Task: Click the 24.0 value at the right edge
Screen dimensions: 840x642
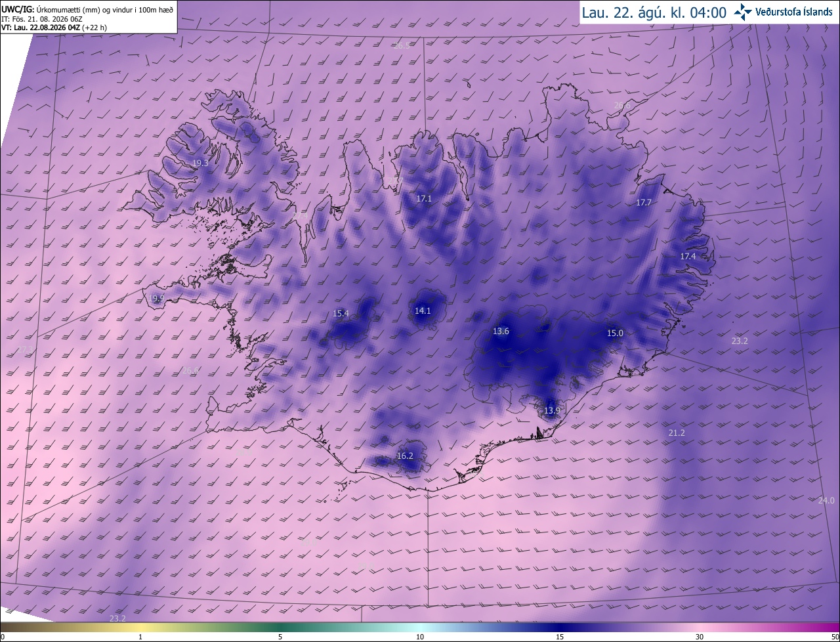Action: [x=826, y=501]
